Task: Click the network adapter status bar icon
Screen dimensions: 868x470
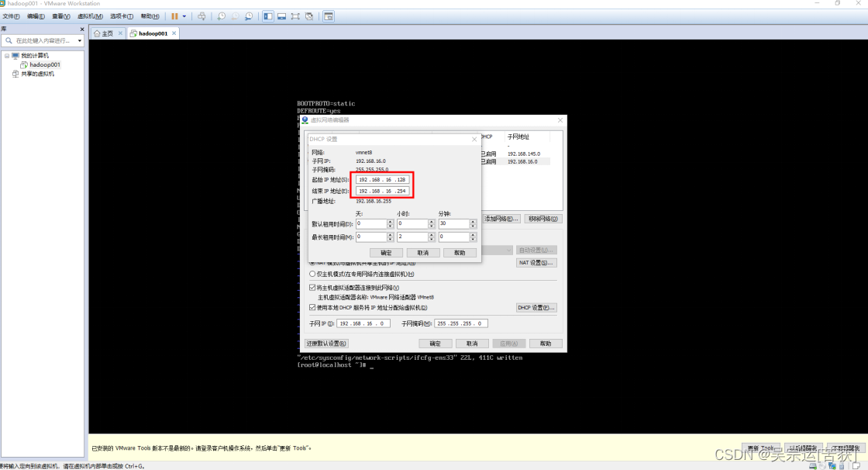Action: click(832, 466)
